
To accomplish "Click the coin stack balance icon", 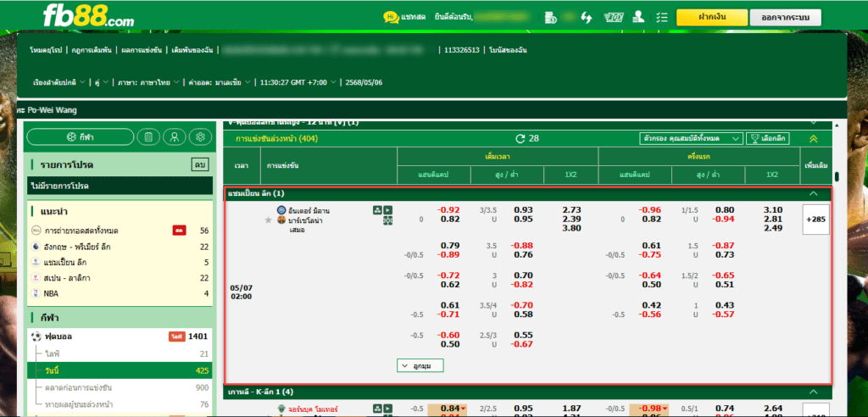I will coord(550,18).
